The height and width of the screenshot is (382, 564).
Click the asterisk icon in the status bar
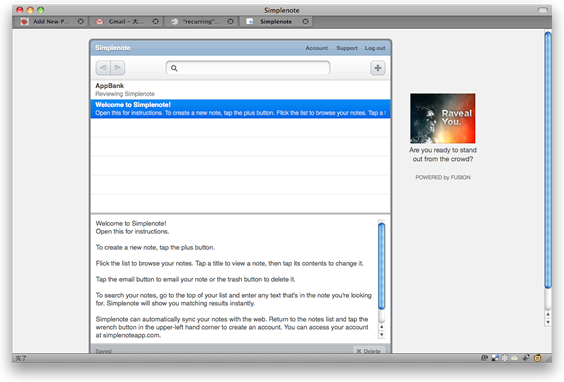click(505, 358)
